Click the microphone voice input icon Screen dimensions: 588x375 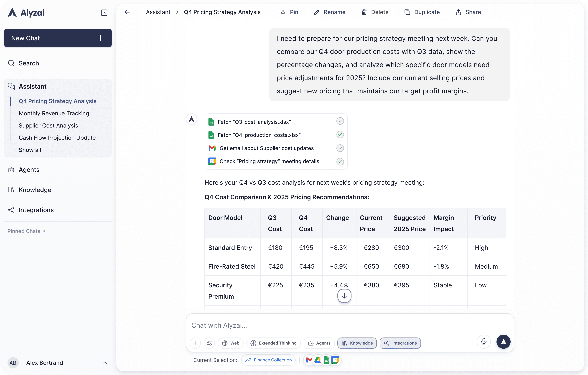[484, 342]
